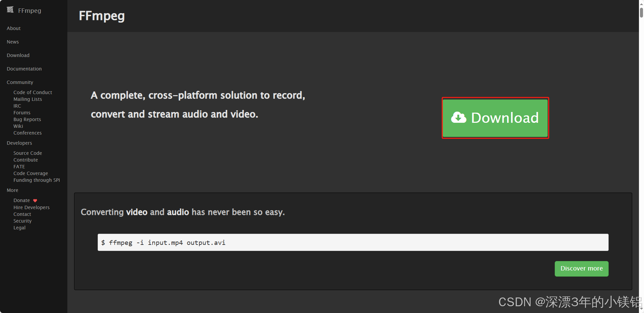Viewport: 644px width, 313px height.
Task: Click the Donate link
Action: tap(22, 200)
